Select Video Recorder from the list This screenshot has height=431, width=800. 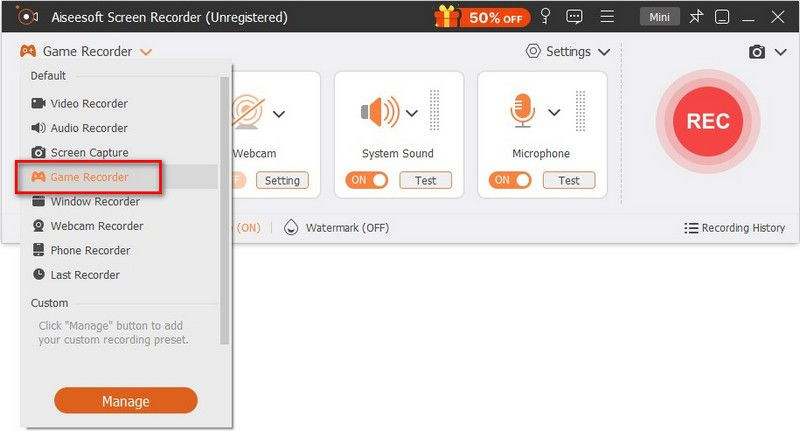89,104
